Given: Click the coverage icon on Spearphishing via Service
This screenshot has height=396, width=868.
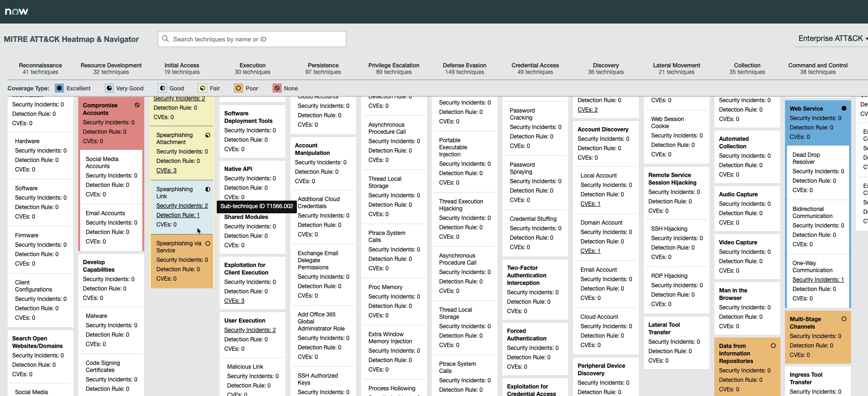Looking at the screenshot, I should click(x=208, y=243).
